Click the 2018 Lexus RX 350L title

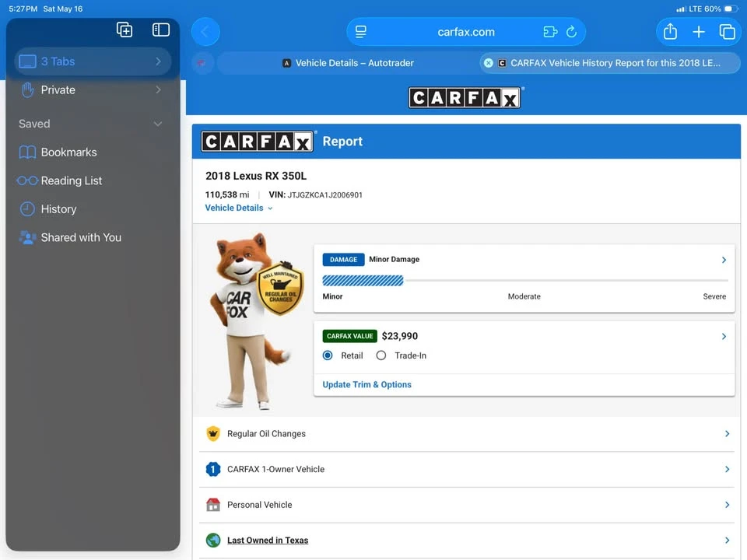pos(256,176)
